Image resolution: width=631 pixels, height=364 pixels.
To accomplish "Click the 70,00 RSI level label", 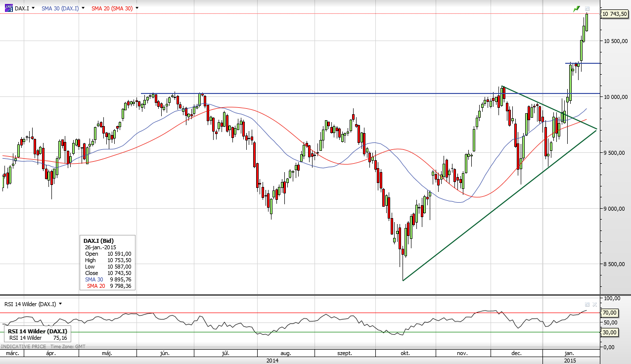I will point(609,313).
